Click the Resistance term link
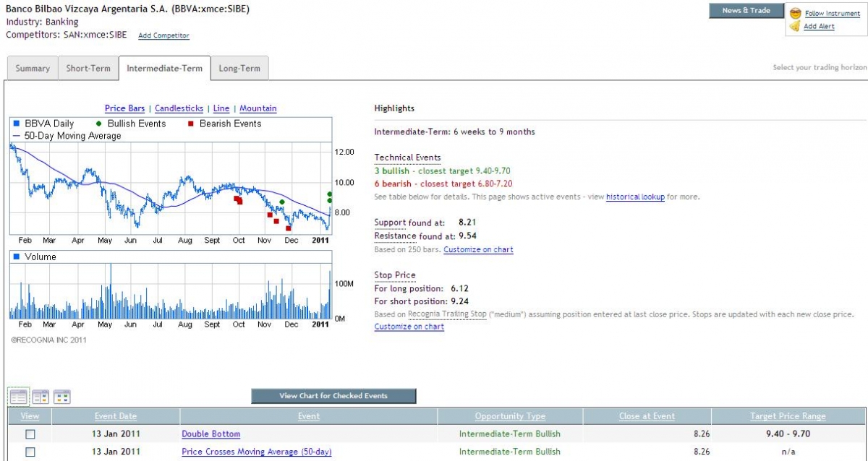This screenshot has height=461, width=868. tap(395, 236)
